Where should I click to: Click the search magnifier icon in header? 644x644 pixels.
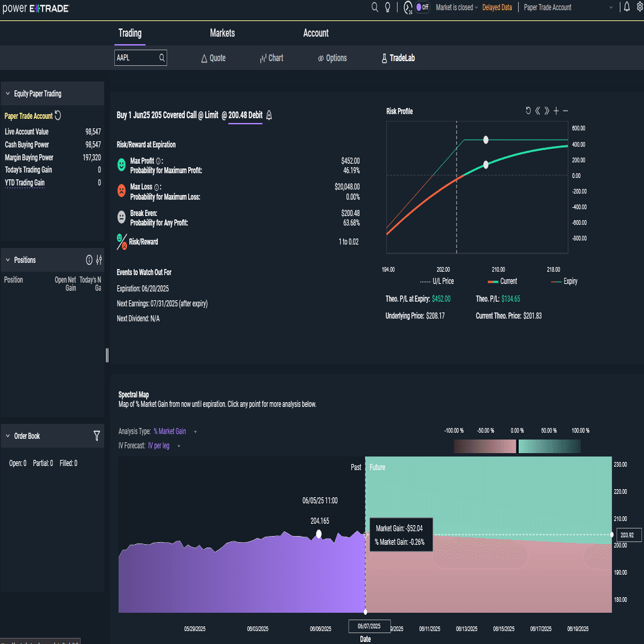tap(374, 7)
